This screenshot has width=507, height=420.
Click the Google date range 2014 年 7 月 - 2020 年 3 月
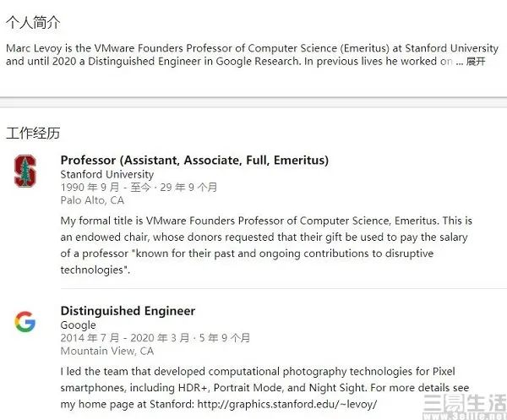click(155, 338)
